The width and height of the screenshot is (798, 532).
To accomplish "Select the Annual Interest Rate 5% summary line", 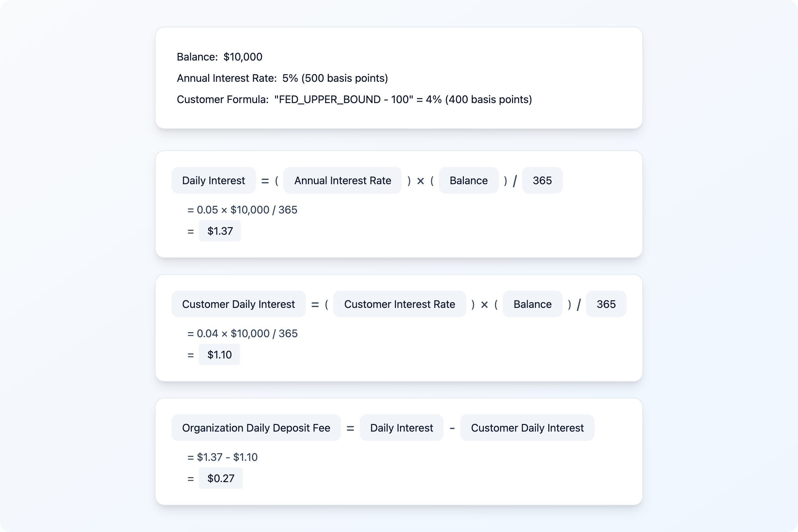I will (x=282, y=78).
